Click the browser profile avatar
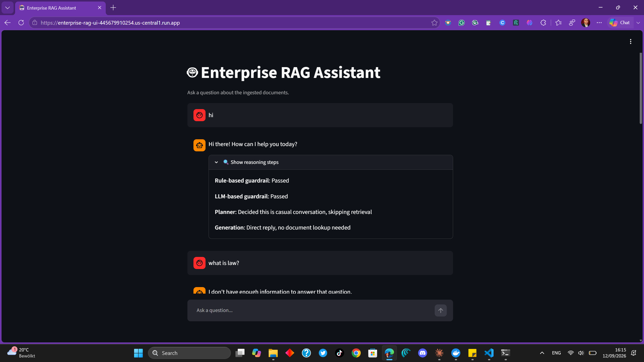Screen dimensions: 644x362 point(586,23)
